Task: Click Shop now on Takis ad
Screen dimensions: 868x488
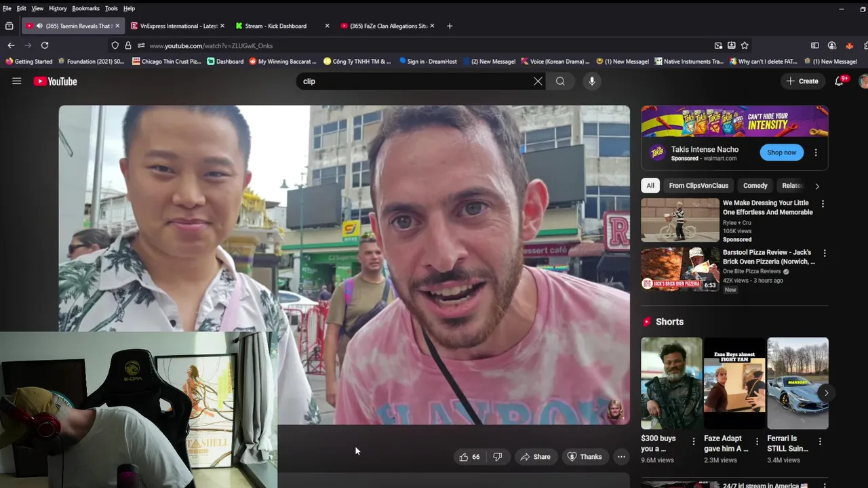Action: (x=782, y=152)
